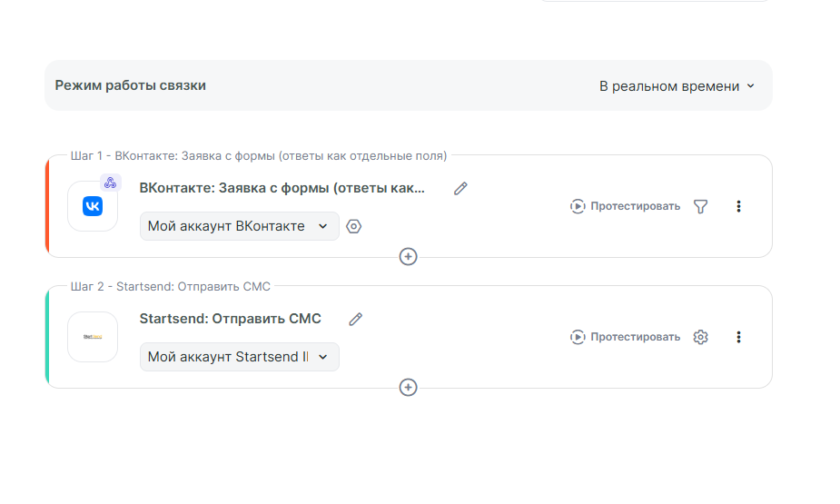Click the webhook badge on the VK step
Image resolution: width=840 pixels, height=504 pixels.
(110, 183)
